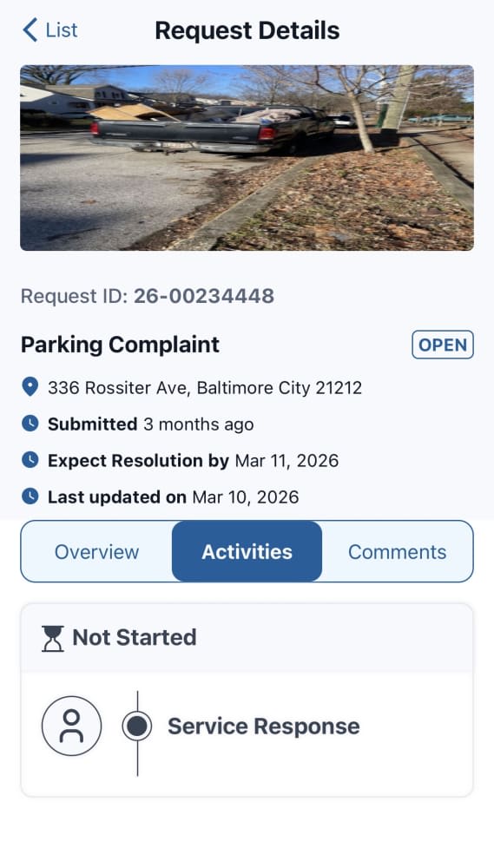Click the Service Response activity label
Screen dimensions: 494x868
(x=264, y=727)
